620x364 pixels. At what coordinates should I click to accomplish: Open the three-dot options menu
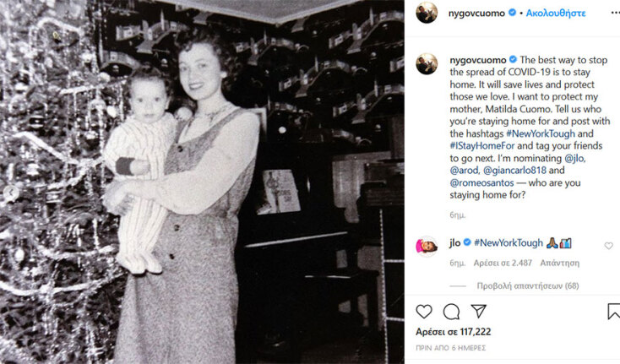(615, 13)
